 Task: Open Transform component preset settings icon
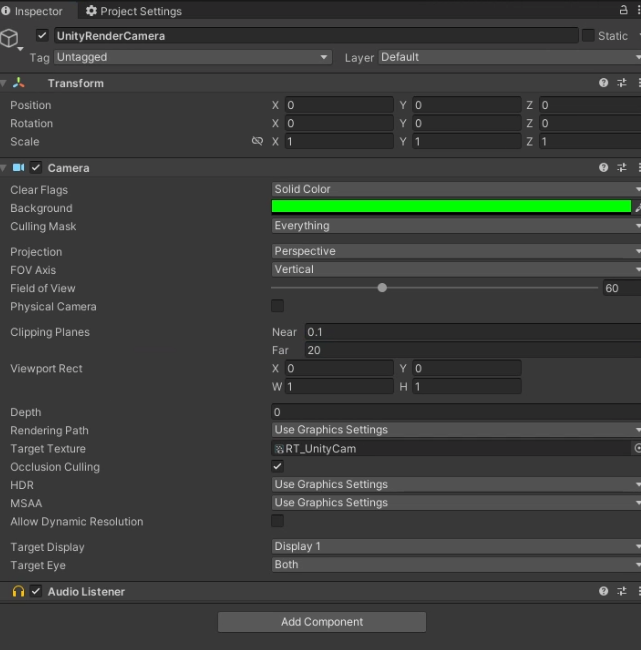622,83
